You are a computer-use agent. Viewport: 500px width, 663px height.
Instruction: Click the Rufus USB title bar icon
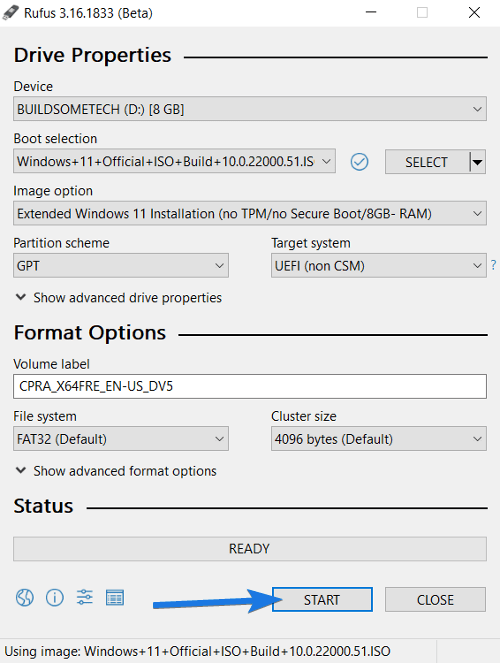11,12
